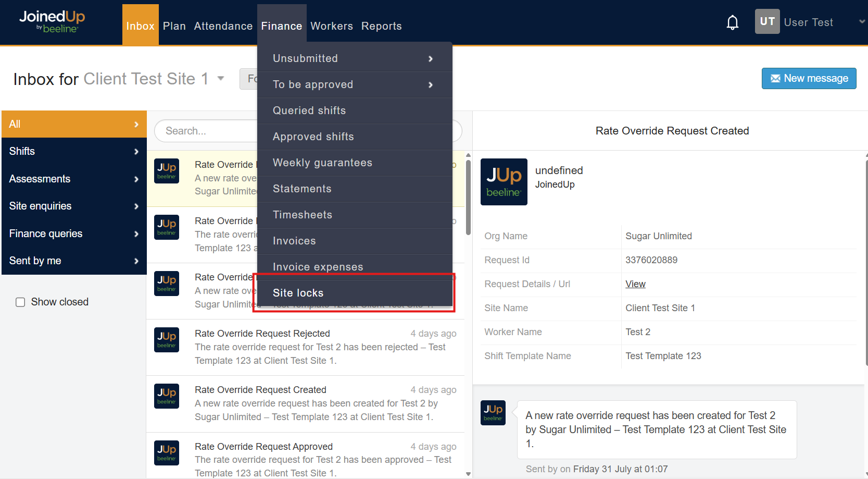Choose Invoices in the Finance menu
The image size is (868, 479).
(x=355, y=241)
